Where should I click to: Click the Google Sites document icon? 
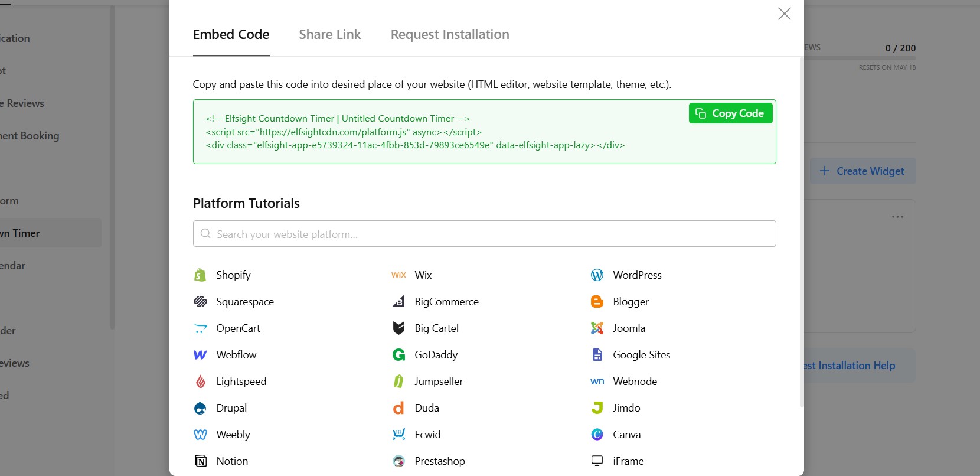coord(597,355)
